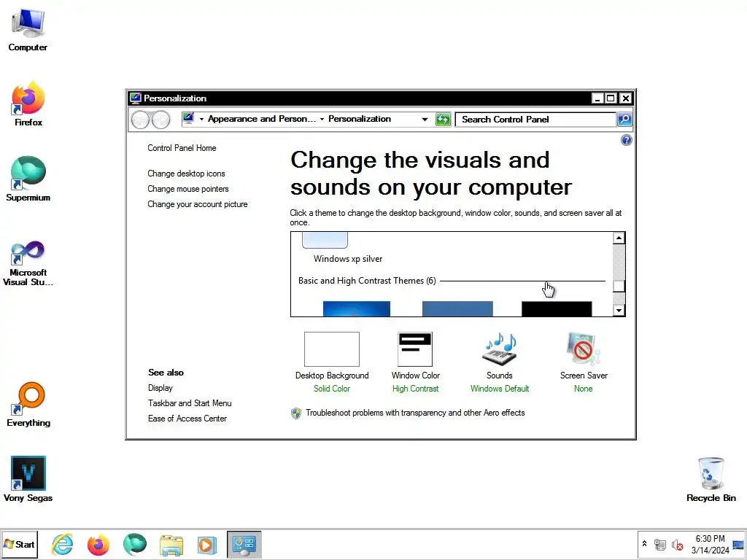Click the High Contrast link

coord(415,389)
